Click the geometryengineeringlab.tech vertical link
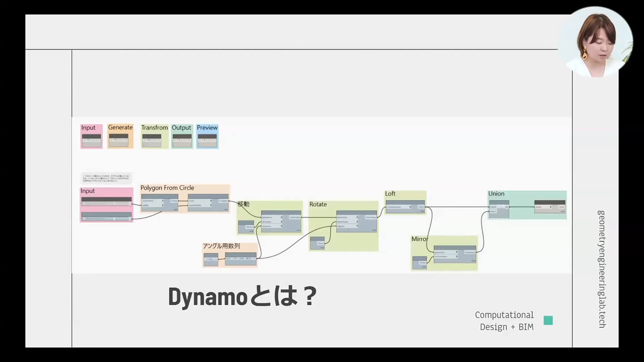 tap(601, 269)
